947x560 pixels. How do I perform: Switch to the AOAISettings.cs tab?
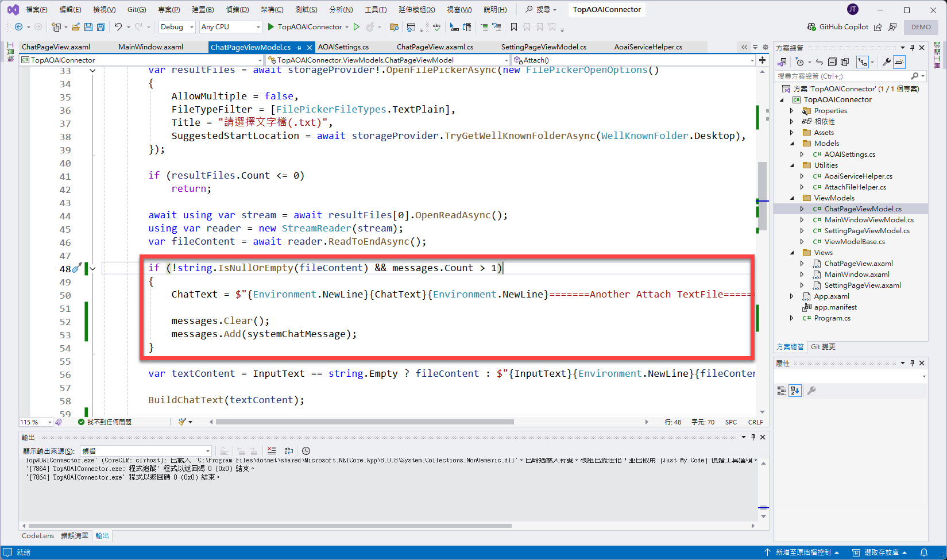[343, 47]
